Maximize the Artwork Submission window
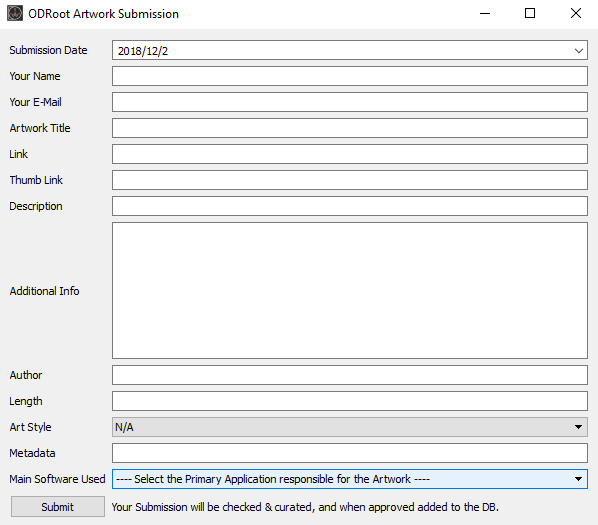598x525 pixels. click(x=530, y=13)
